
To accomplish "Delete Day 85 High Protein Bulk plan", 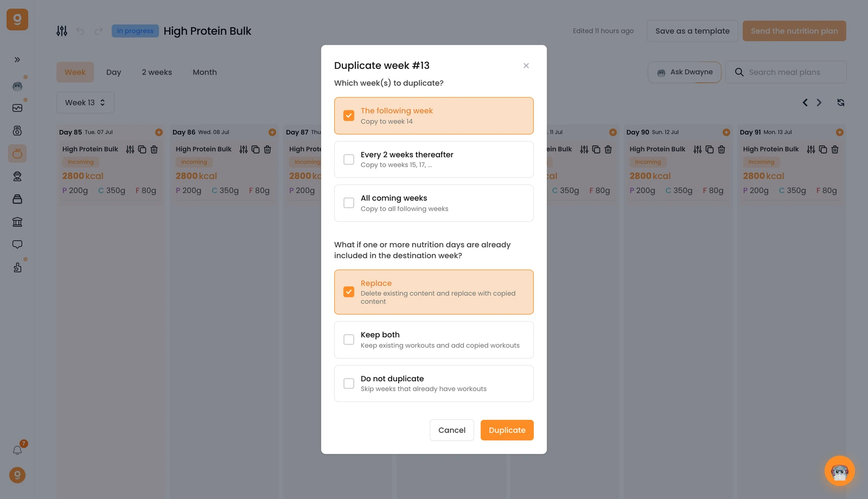I will click(x=154, y=149).
